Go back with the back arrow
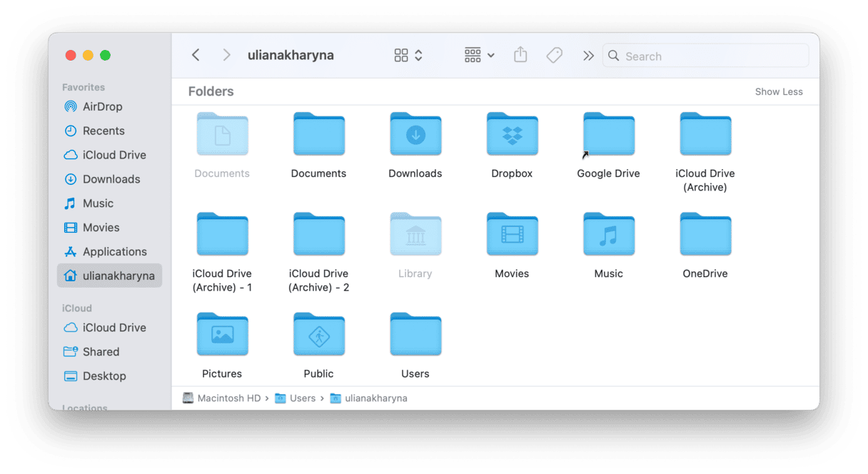The width and height of the screenshot is (868, 474). click(196, 55)
